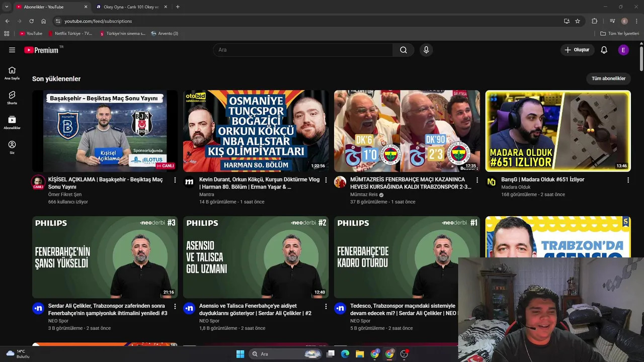The width and height of the screenshot is (644, 362).
Task: Click the address bar showing youtube.com/feed/subscriptions
Action: (307, 21)
